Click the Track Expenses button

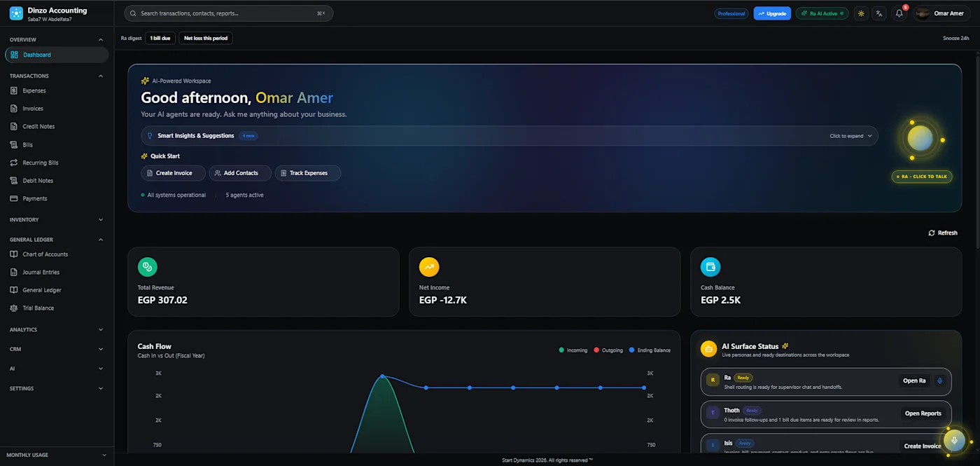tap(307, 173)
